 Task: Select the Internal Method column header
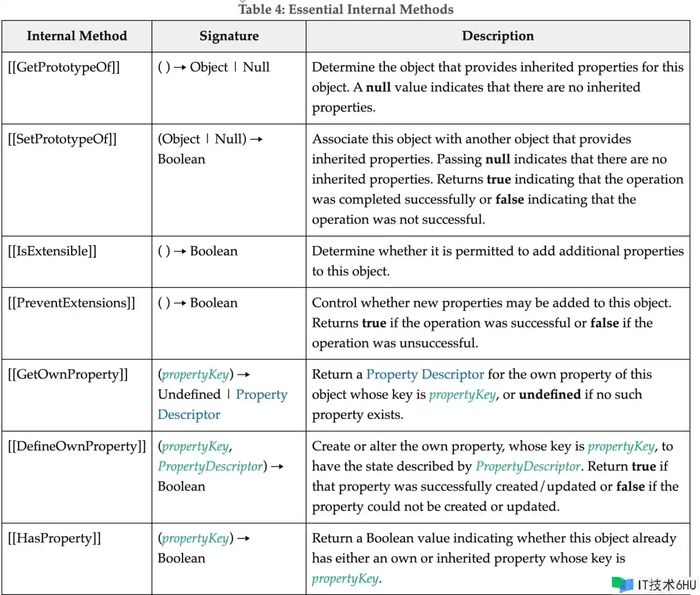coord(77,36)
